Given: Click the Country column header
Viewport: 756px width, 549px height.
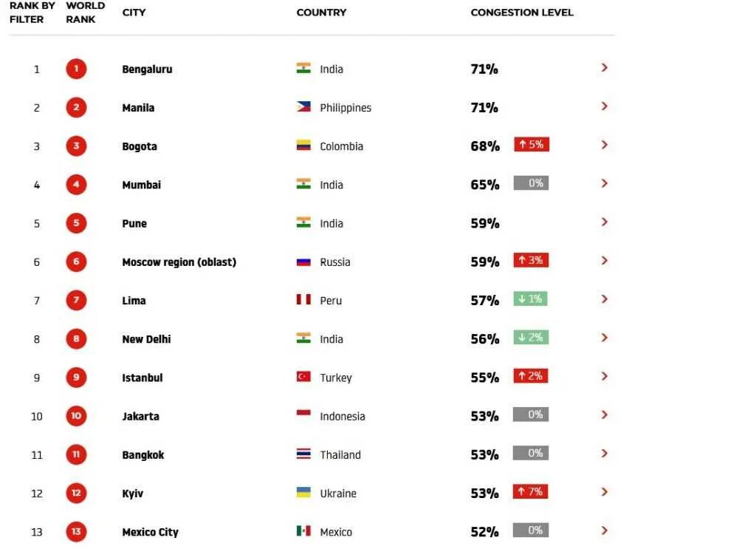Looking at the screenshot, I should (321, 13).
